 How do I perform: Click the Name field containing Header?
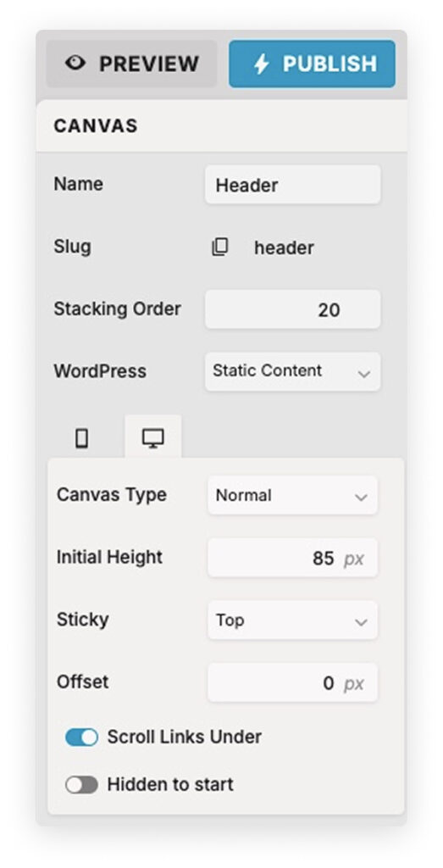coord(292,185)
